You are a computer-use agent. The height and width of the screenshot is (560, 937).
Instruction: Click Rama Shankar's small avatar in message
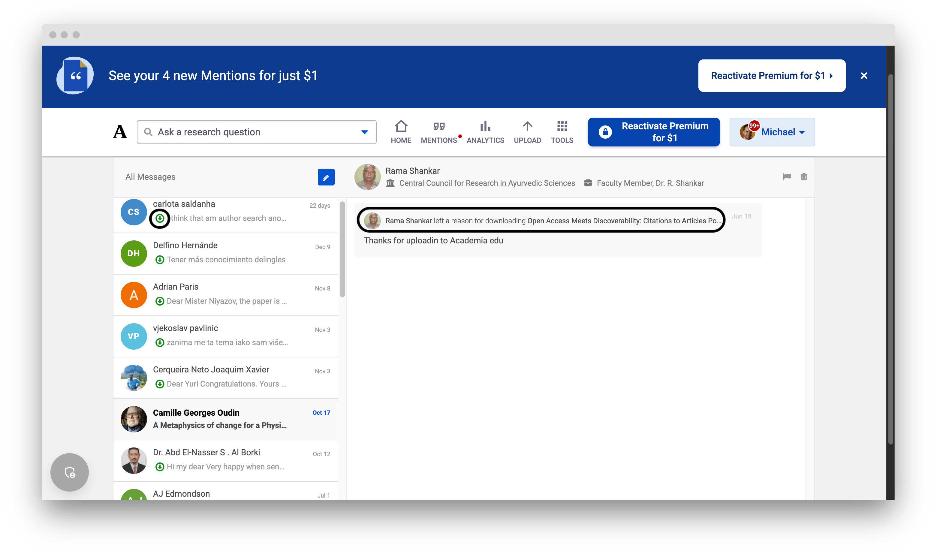coord(372,221)
